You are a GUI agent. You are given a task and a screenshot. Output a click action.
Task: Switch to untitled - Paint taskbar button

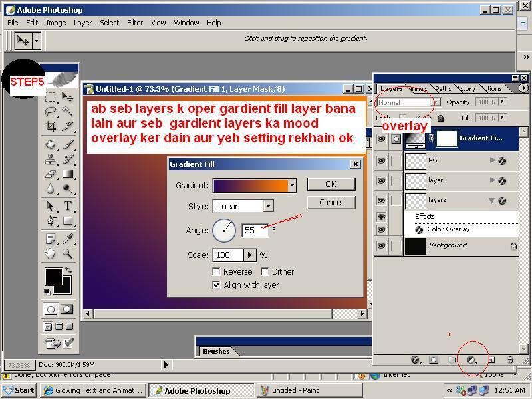[309, 390]
